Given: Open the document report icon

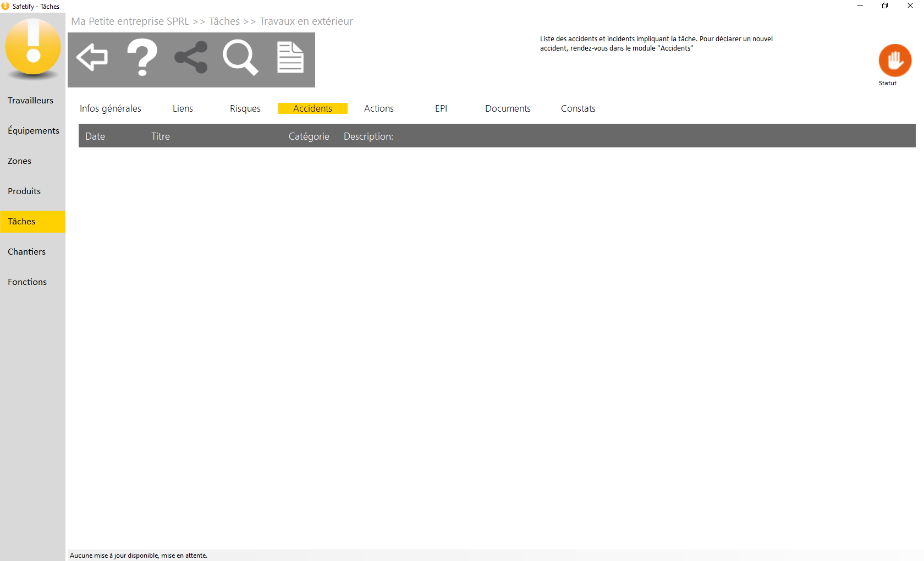Looking at the screenshot, I should tap(290, 57).
